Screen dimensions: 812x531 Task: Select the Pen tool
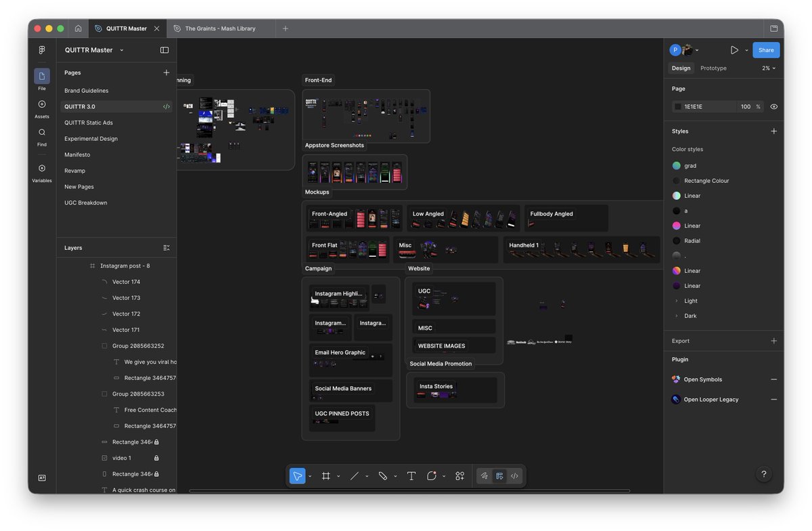coord(383,476)
